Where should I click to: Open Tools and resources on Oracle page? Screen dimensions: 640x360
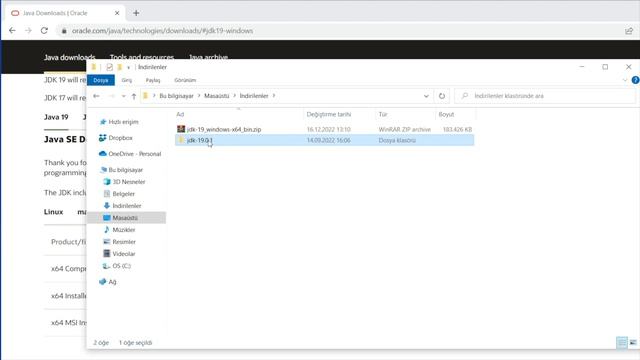tap(142, 57)
